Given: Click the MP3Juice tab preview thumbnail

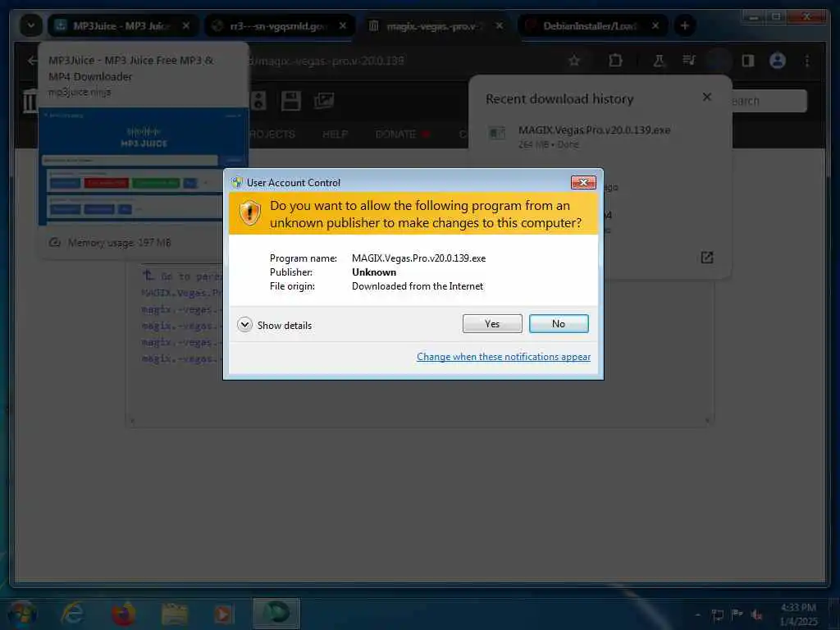Looking at the screenshot, I should [144, 166].
